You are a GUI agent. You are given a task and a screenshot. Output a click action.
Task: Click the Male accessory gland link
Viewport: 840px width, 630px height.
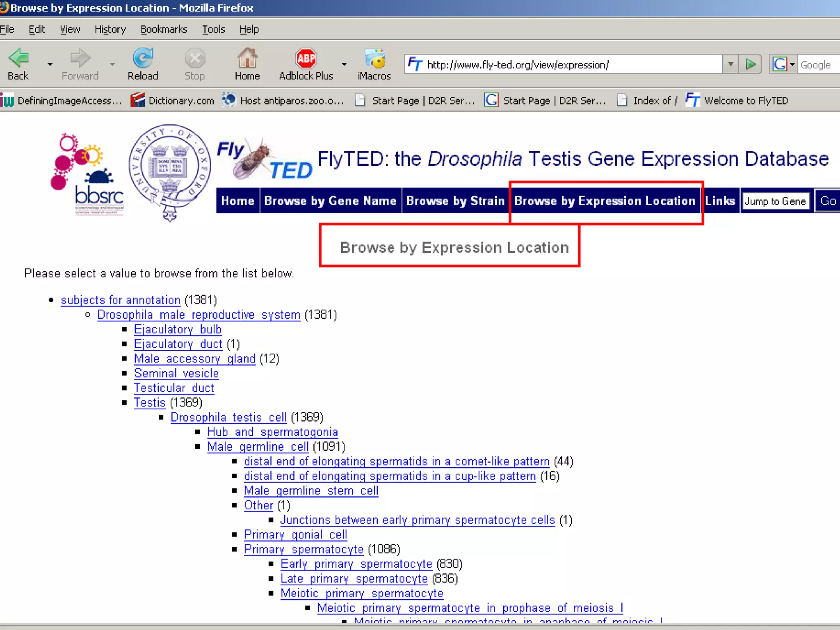[x=194, y=359]
